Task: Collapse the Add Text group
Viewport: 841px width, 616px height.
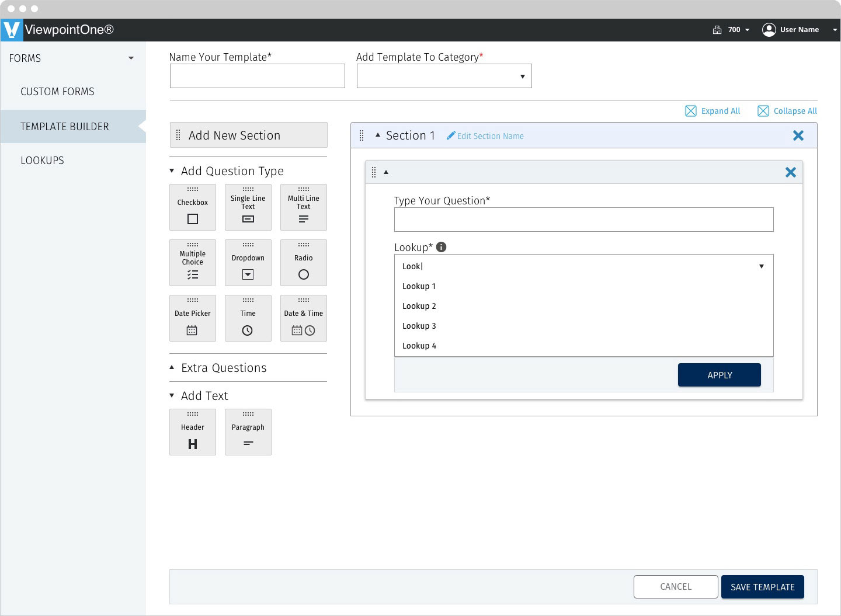Action: pos(172,395)
